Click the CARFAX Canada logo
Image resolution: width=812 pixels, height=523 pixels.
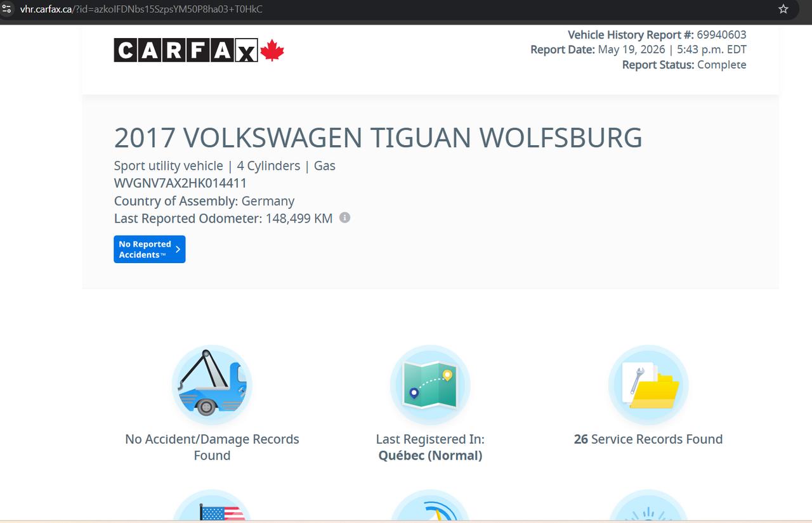click(x=199, y=50)
